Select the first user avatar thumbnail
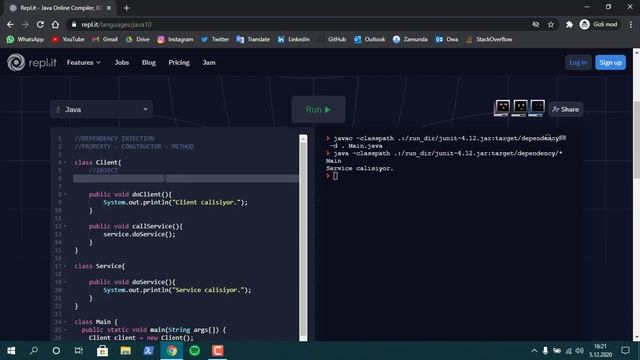This screenshot has width=640, height=360. pos(502,108)
